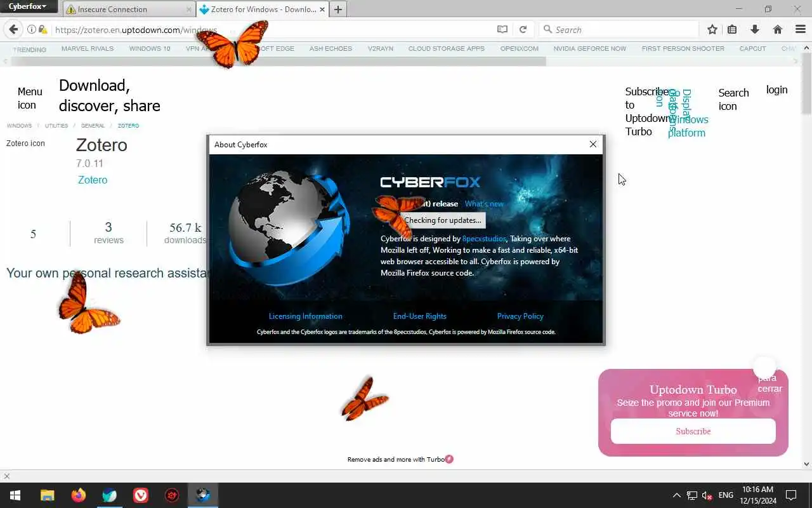Toggle reader view icon in address bar
The height and width of the screenshot is (508, 812).
tap(502, 29)
